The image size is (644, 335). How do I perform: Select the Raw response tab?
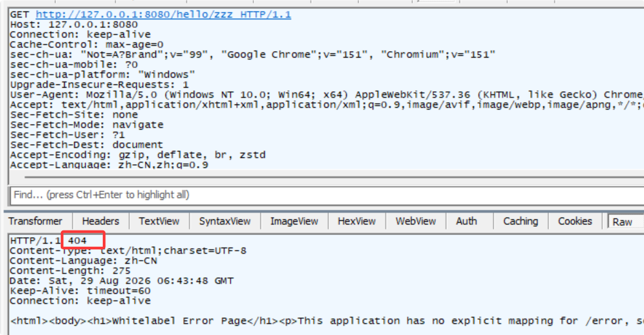(x=625, y=222)
